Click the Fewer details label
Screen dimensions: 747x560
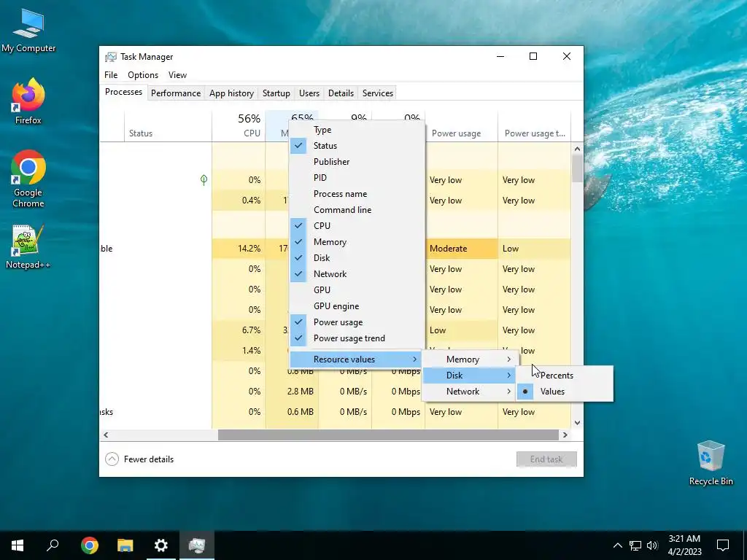[x=149, y=459]
